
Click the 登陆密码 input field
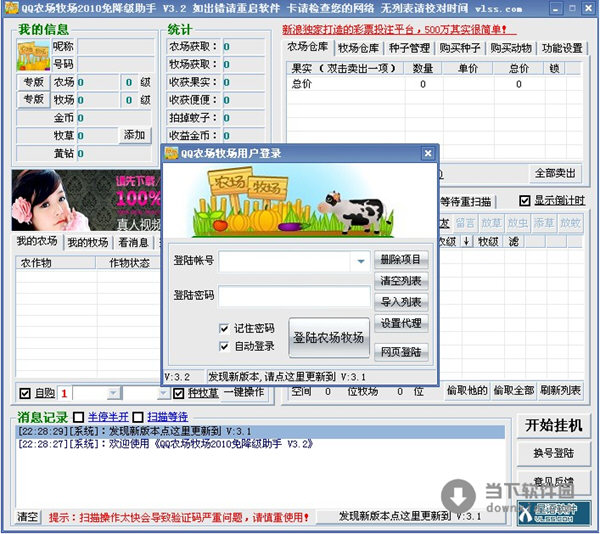tap(294, 296)
